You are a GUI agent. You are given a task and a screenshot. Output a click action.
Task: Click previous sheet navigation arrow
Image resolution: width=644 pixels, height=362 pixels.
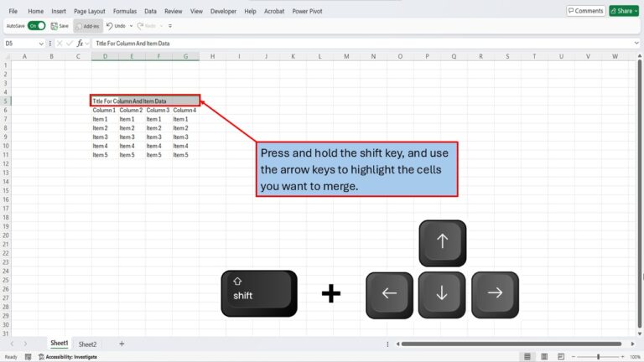click(x=13, y=344)
